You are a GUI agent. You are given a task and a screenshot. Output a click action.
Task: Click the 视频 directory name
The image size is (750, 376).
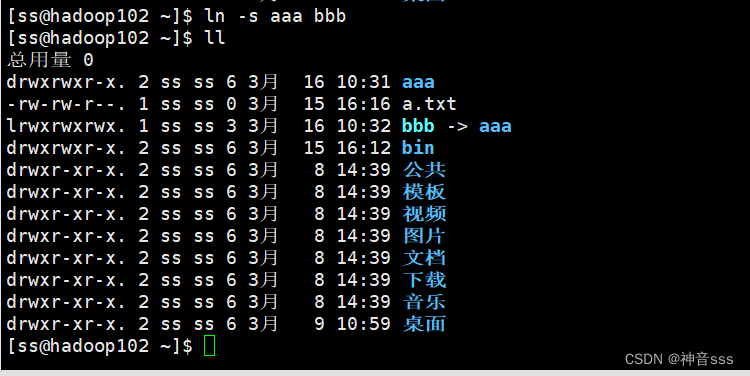[x=424, y=214]
